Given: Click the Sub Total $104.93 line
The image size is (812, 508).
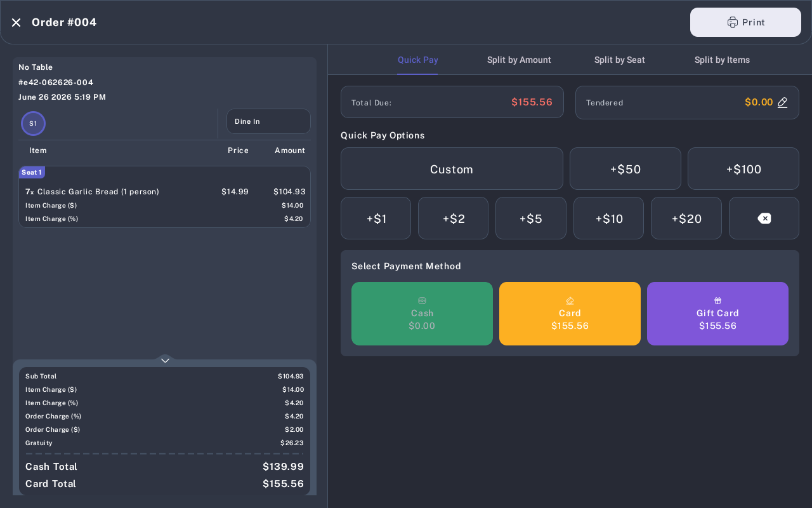Looking at the screenshot, I should (x=165, y=377).
